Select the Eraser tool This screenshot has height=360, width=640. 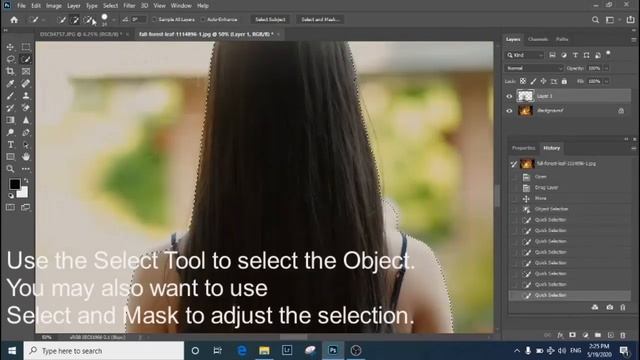26,108
